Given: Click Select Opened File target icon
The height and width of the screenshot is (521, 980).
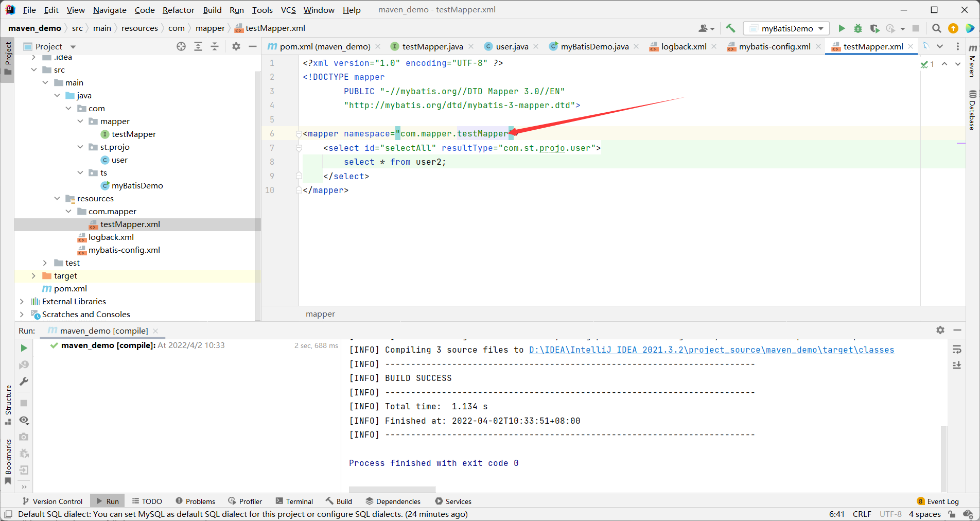Looking at the screenshot, I should click(181, 46).
